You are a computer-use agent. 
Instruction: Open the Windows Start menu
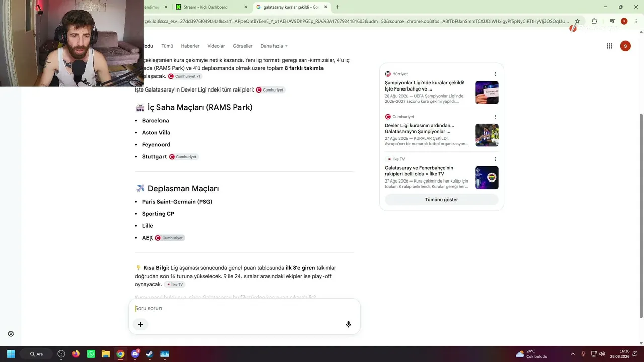coord(11,354)
